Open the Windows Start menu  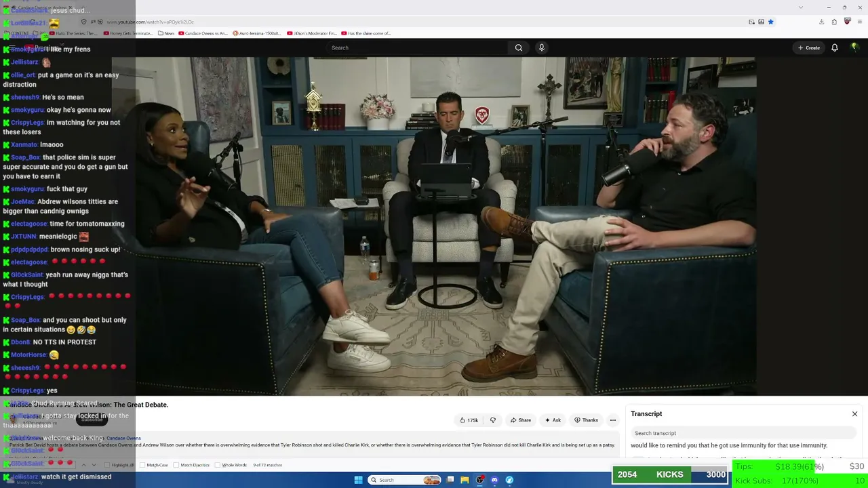(x=359, y=480)
